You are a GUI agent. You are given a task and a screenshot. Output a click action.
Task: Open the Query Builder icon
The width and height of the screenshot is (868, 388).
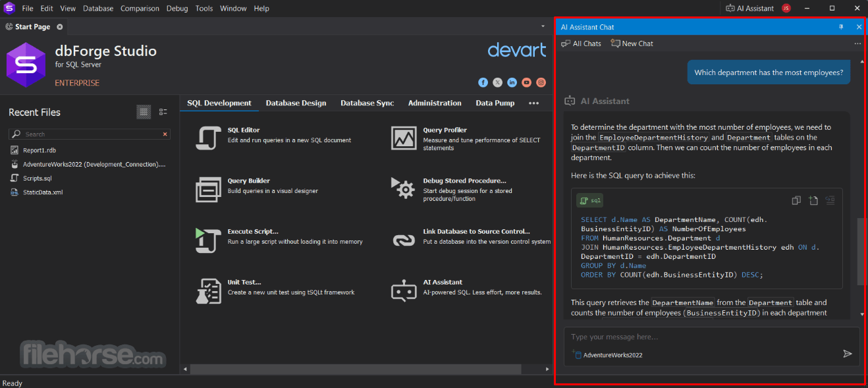[x=208, y=189]
